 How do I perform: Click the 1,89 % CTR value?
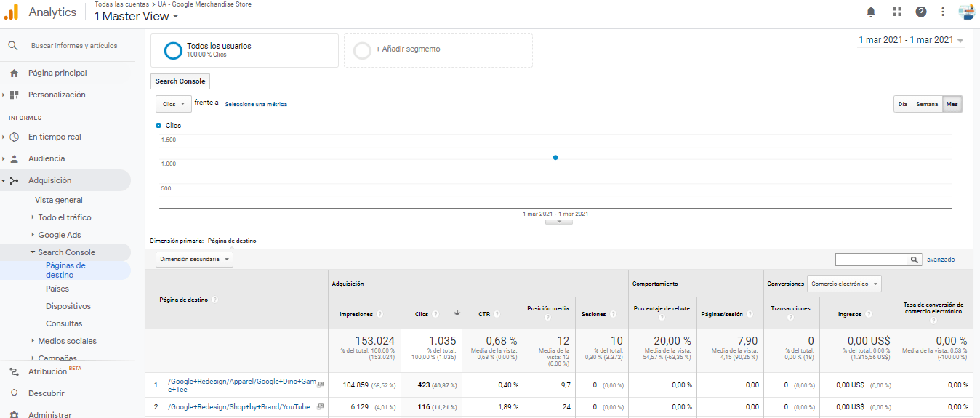[508, 407]
